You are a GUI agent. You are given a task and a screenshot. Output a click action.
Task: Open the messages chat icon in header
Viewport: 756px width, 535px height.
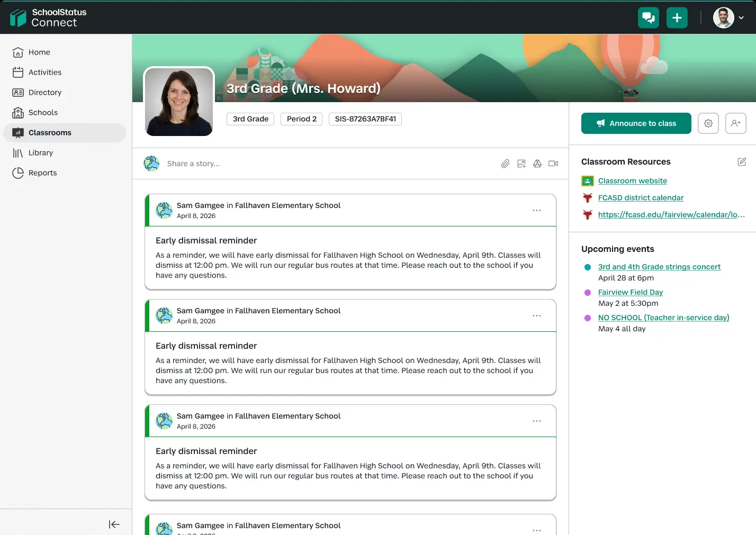649,17
